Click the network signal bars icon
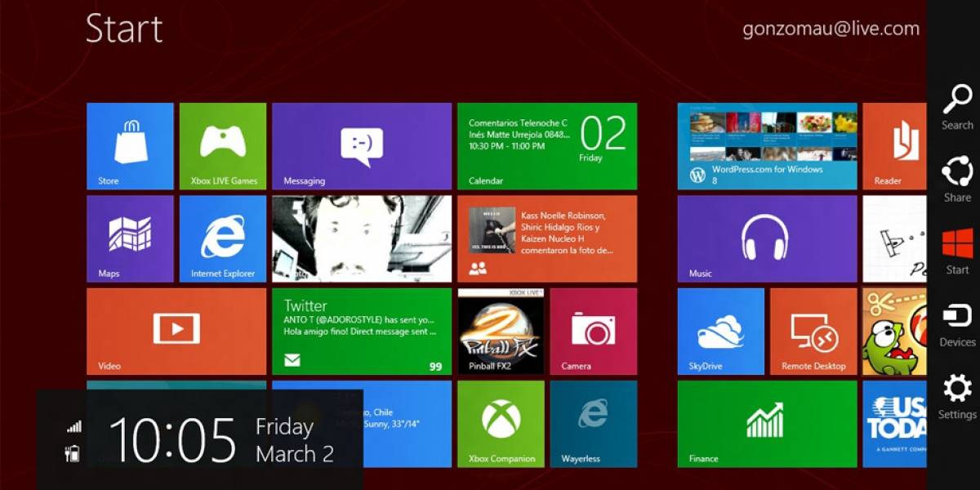980x490 pixels. [x=74, y=426]
